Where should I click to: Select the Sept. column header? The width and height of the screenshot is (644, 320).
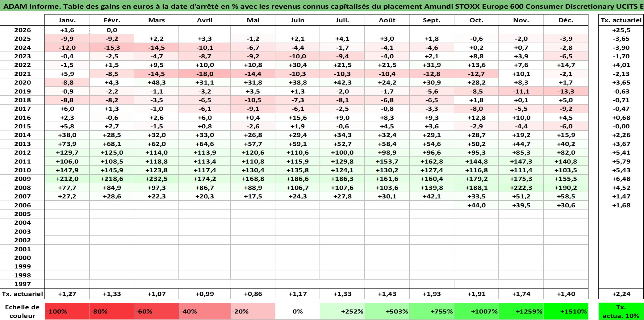pyautogui.click(x=432, y=20)
